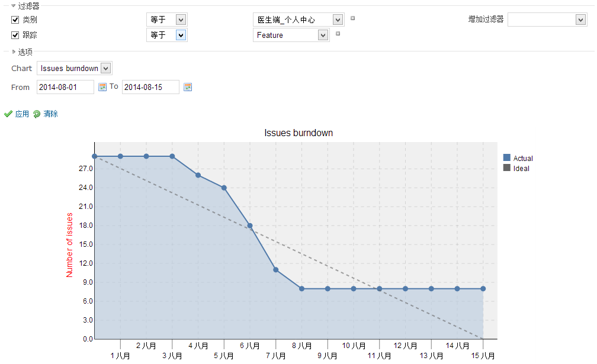Image resolution: width=597 pixels, height=364 pixels.
Task: Open 类别 operator dropdown showing 等于
Action: (167, 20)
